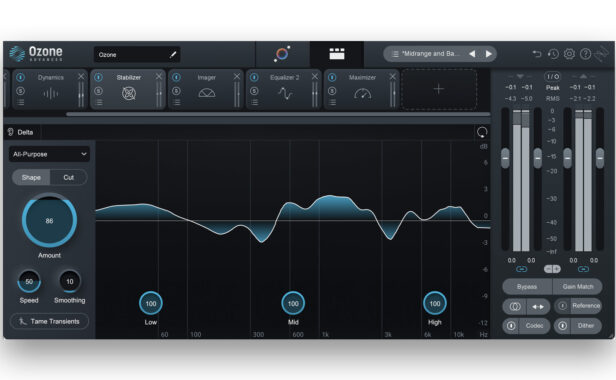Click the High band knob
The image size is (616, 380).
tap(434, 303)
